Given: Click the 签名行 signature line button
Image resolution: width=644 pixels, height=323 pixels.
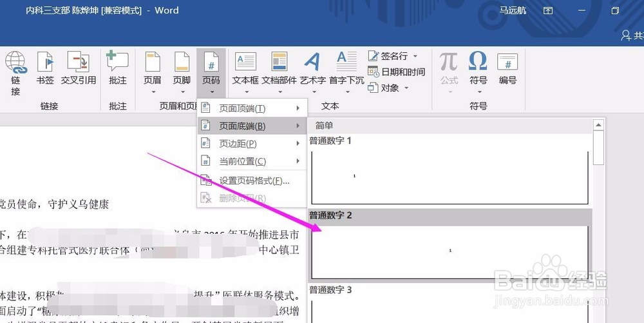Looking at the screenshot, I should 388,56.
